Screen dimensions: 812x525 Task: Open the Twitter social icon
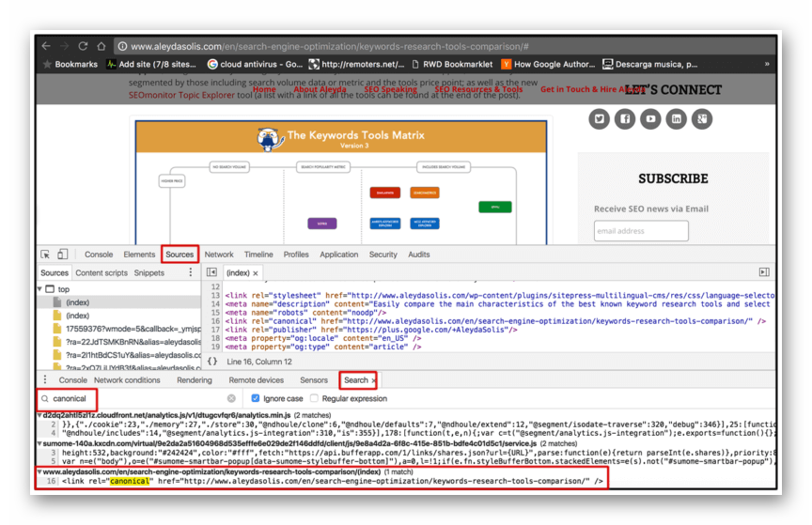600,119
